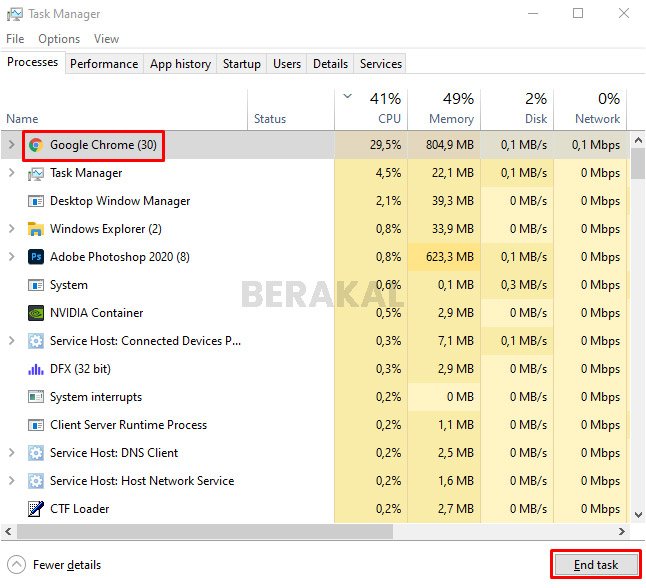Expand the Windows Explorer (2) group

point(12,229)
